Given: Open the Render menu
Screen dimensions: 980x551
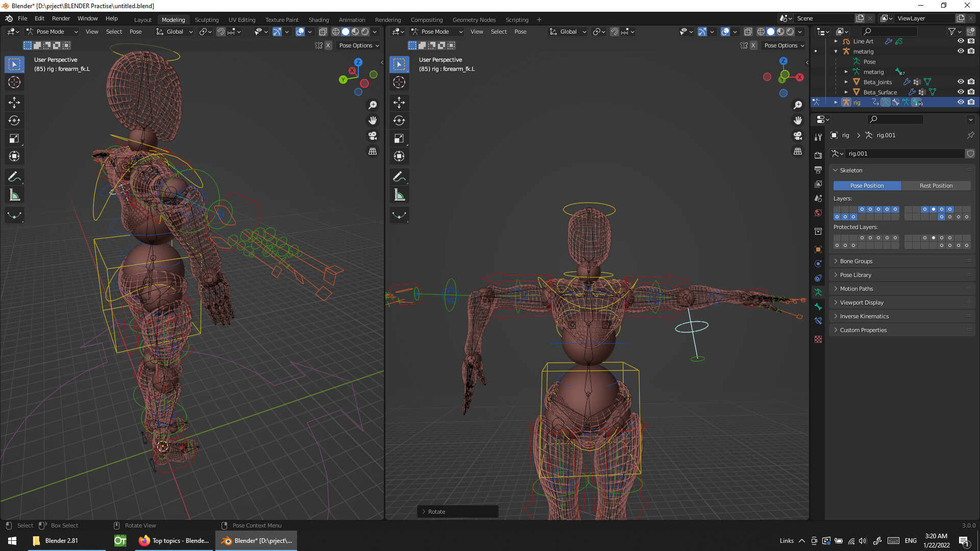Looking at the screenshot, I should 61,18.
